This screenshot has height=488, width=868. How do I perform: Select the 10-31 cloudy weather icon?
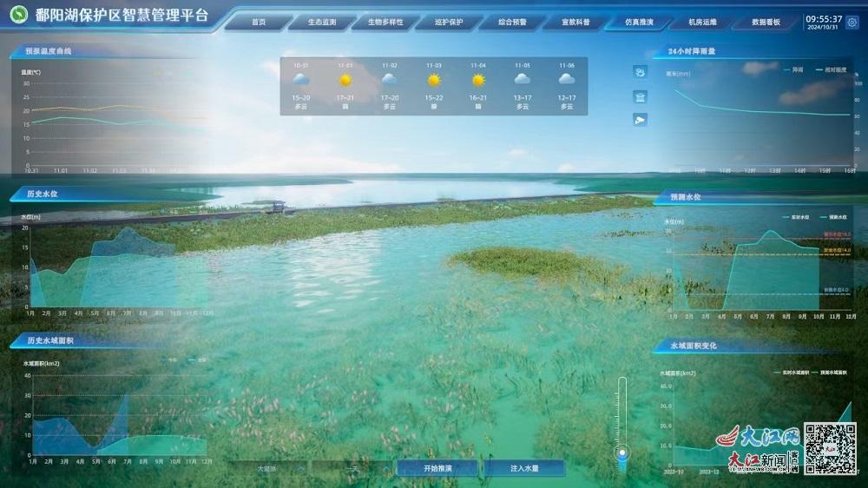301,80
